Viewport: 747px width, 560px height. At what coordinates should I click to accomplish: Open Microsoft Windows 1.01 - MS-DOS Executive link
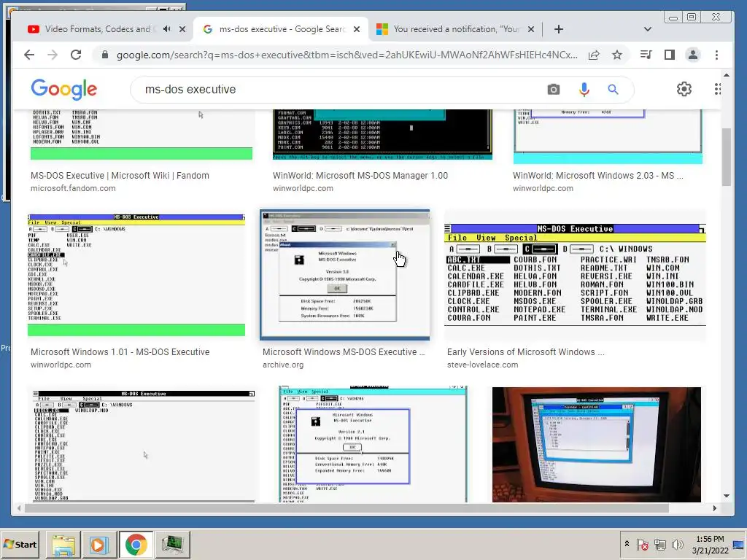[x=120, y=352]
